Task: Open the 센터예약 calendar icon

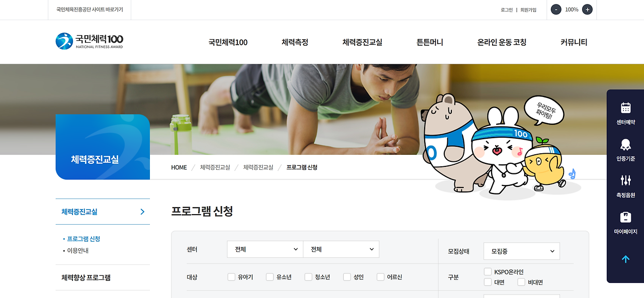Action: click(x=625, y=108)
